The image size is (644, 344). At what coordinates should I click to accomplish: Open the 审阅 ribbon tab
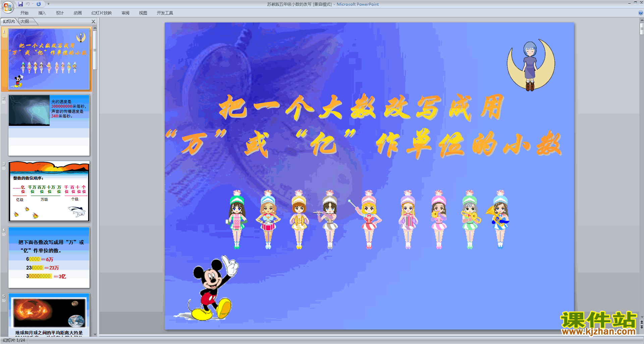point(125,13)
